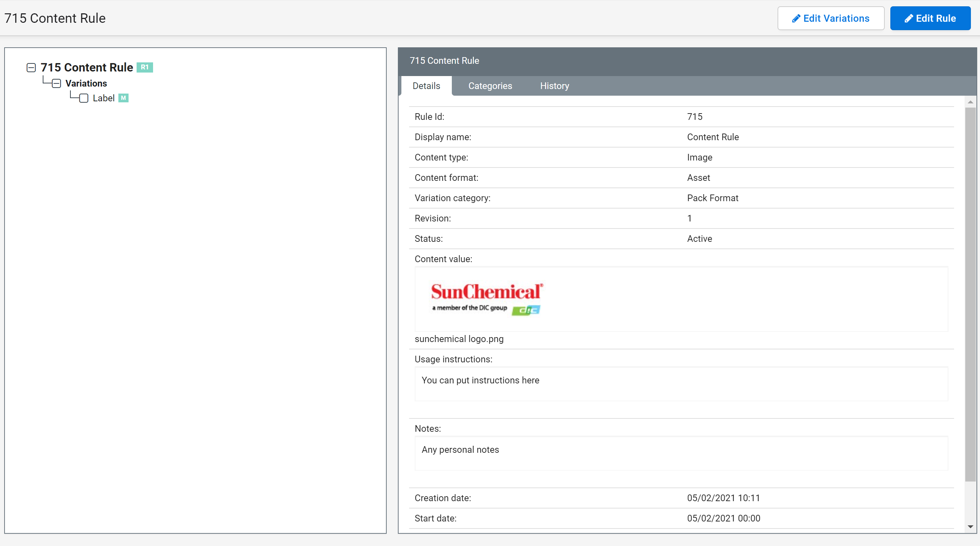Click scrollbar up arrow in details panel
The image size is (980, 546).
point(970,102)
